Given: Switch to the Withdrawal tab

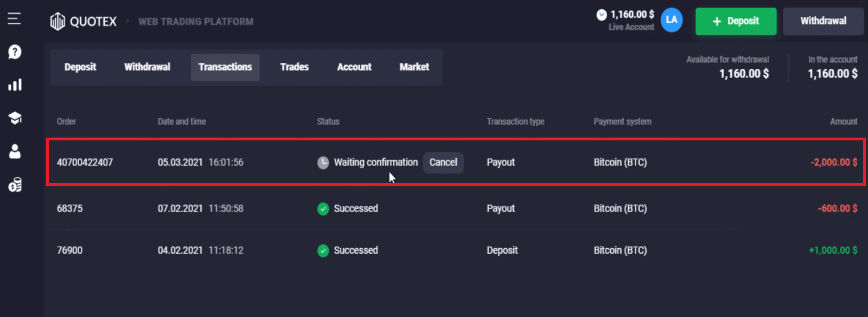Looking at the screenshot, I should coord(147,67).
